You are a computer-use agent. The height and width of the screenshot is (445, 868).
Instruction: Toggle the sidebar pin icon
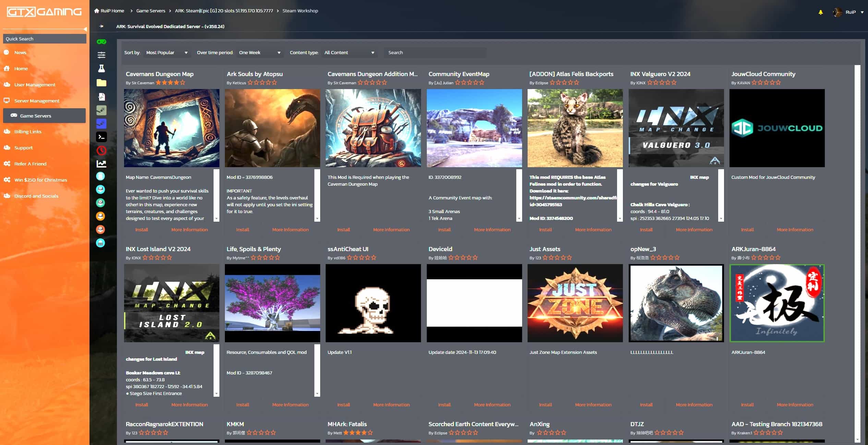(101, 26)
